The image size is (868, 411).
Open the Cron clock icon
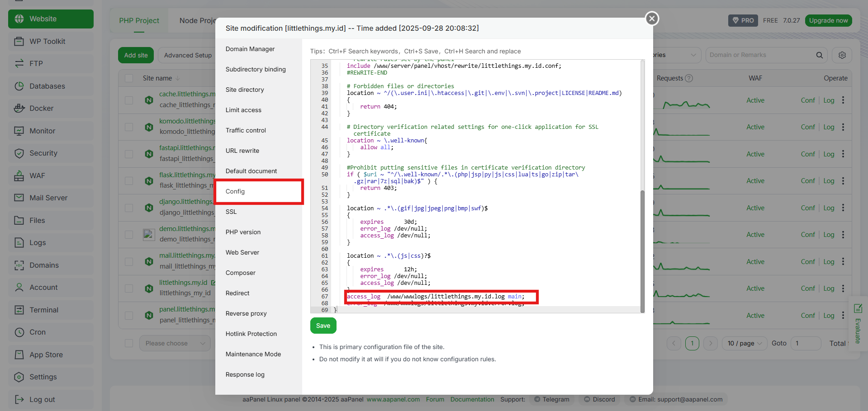pyautogui.click(x=19, y=332)
